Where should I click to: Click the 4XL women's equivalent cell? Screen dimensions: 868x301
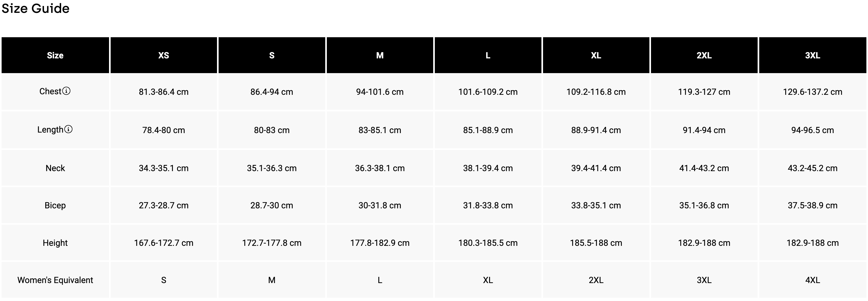pos(812,280)
